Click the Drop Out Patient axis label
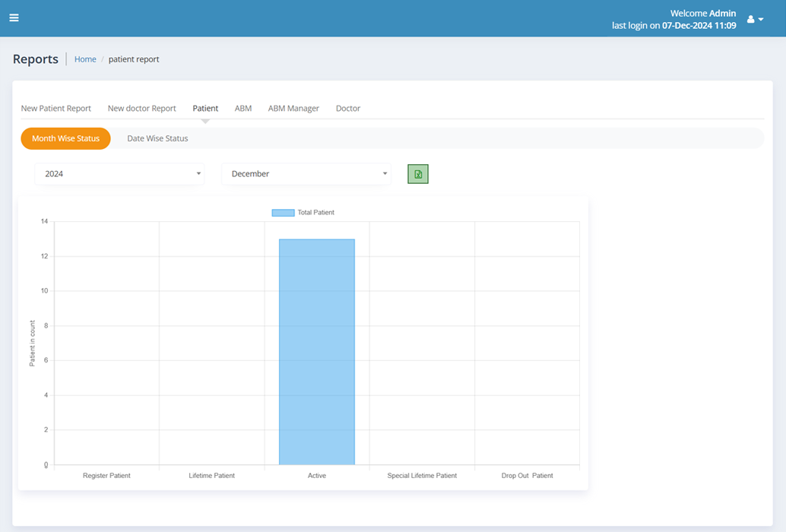The height and width of the screenshot is (532, 786). coord(528,476)
